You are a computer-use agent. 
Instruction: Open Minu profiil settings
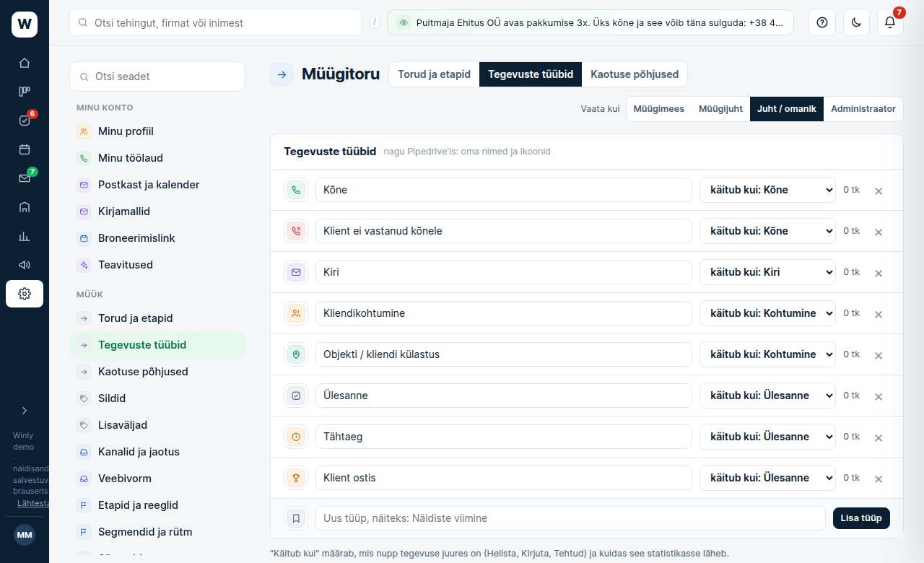click(157, 131)
